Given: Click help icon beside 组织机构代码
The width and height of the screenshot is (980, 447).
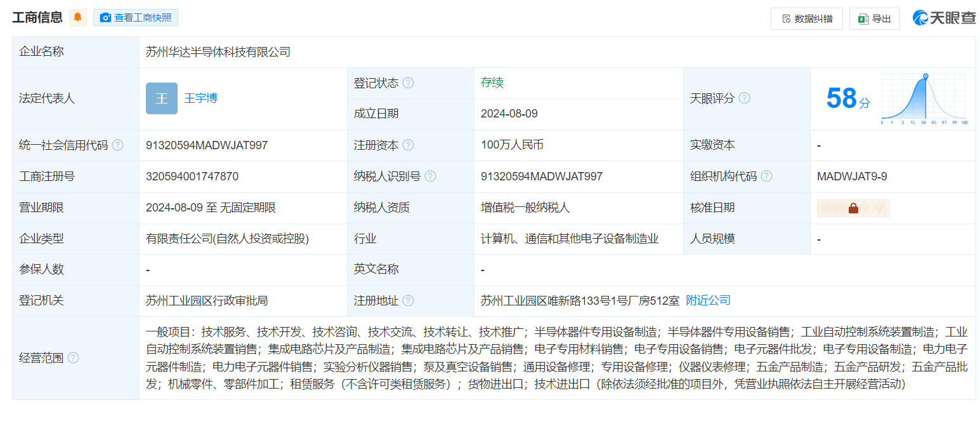Looking at the screenshot, I should click(x=766, y=177).
